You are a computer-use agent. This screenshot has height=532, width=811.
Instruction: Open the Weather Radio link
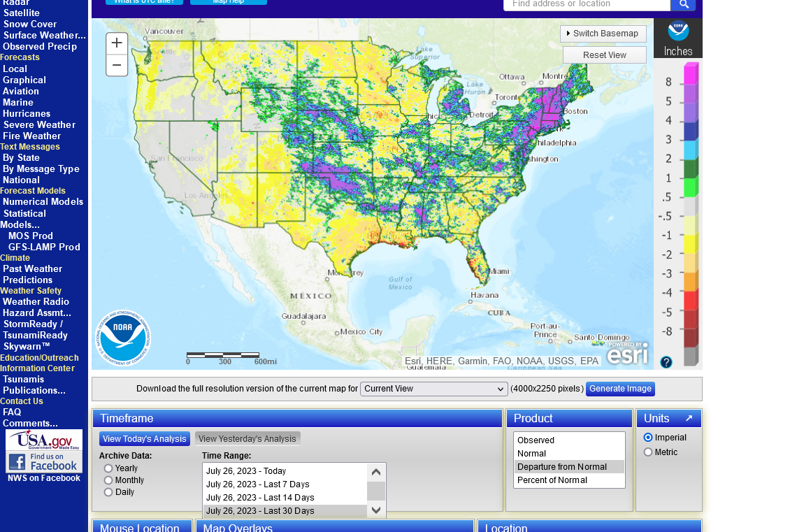coord(36,302)
